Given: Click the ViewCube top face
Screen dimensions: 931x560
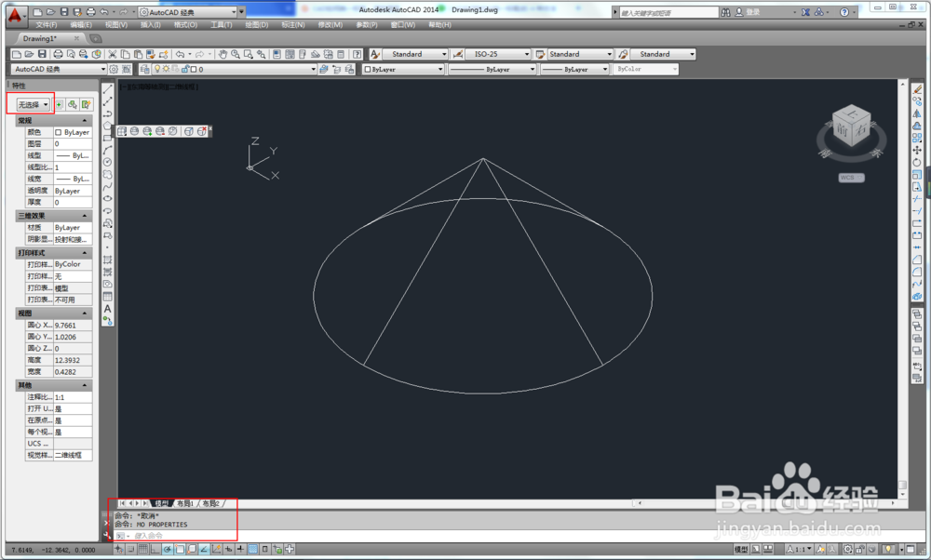Looking at the screenshot, I should click(852, 113).
